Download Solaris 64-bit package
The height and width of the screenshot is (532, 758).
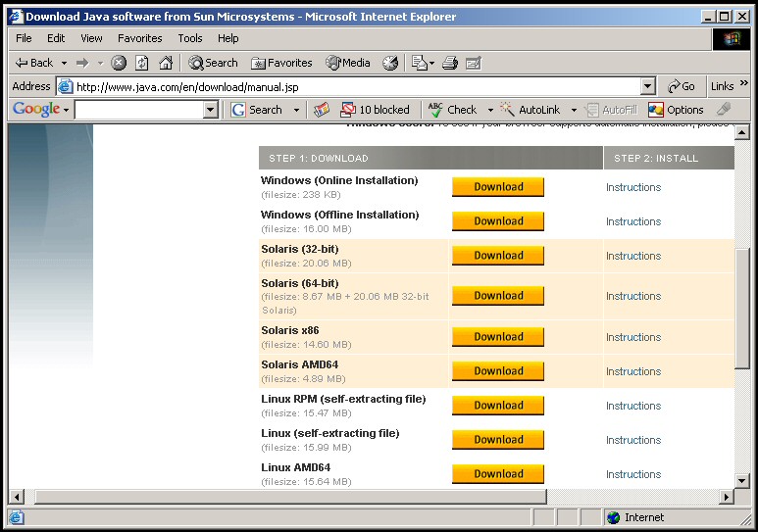tap(498, 296)
